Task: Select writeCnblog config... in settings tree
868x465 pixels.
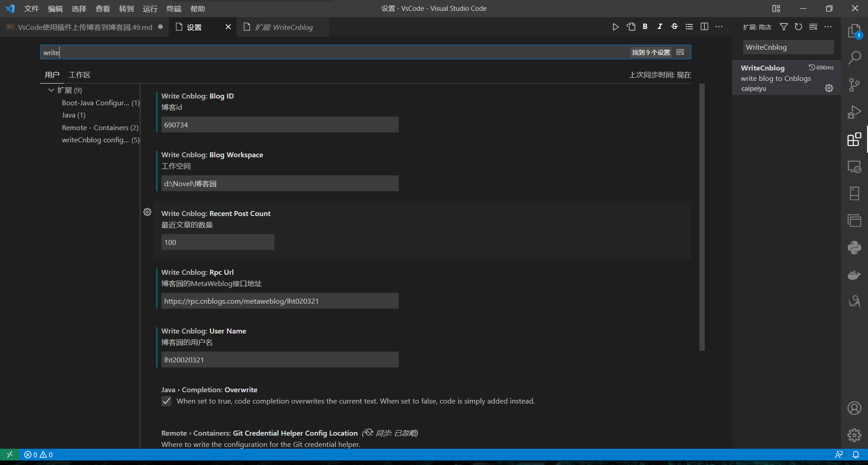Action: coord(101,140)
